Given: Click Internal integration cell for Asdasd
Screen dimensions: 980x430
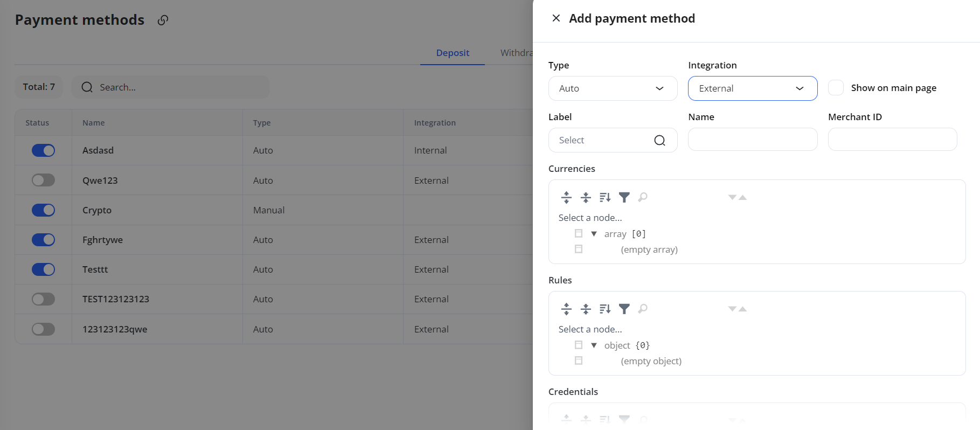Looking at the screenshot, I should tap(468, 150).
